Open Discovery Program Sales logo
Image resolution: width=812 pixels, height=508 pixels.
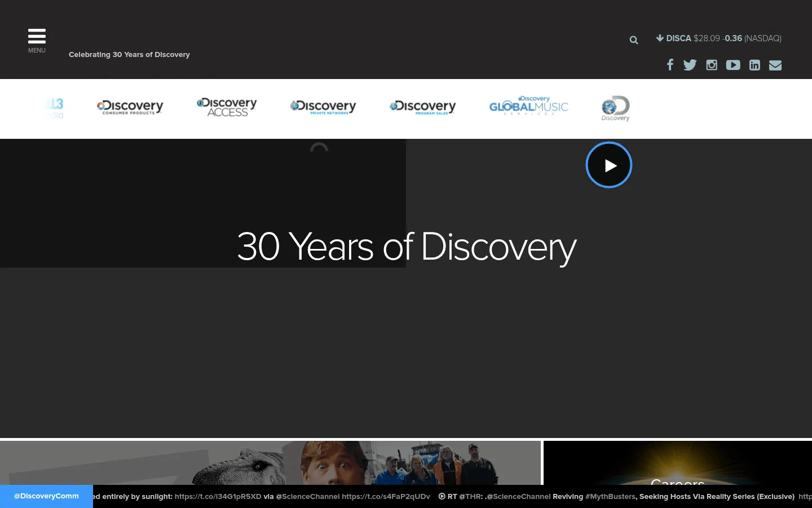[422, 107]
